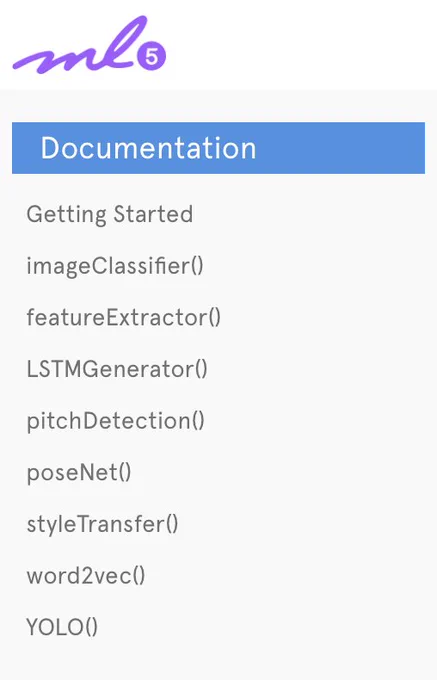Choose the sidebar entry below Getting Started
This screenshot has height=680, width=437.
coord(115,266)
